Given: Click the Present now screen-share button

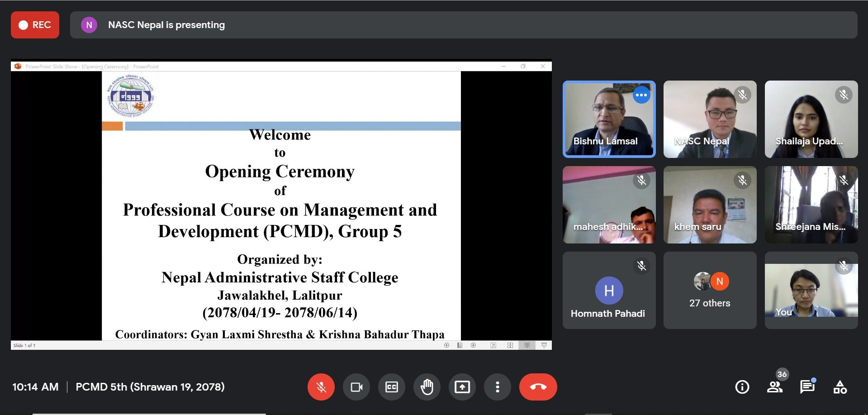Looking at the screenshot, I should click(462, 387).
